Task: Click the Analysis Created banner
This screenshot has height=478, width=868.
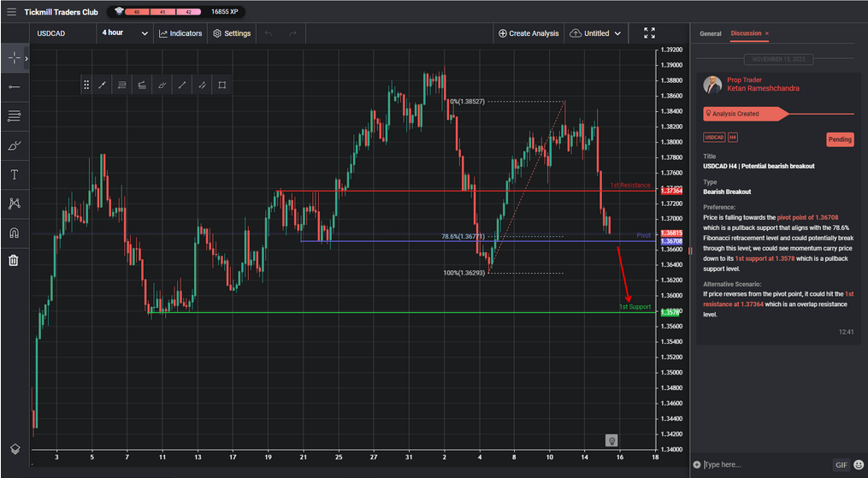Action: point(745,114)
